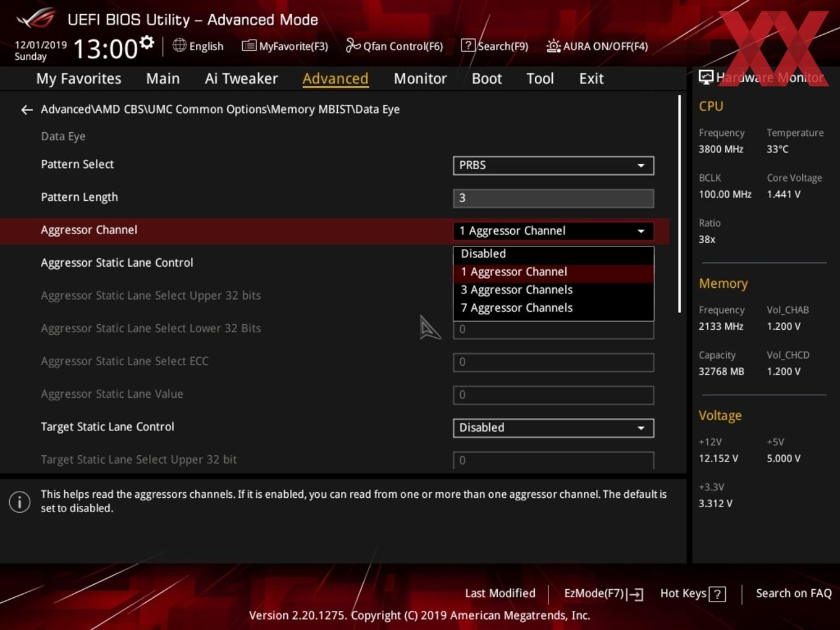Click the Data Eye section heading
Image resolution: width=840 pixels, height=630 pixels.
pos(63,136)
